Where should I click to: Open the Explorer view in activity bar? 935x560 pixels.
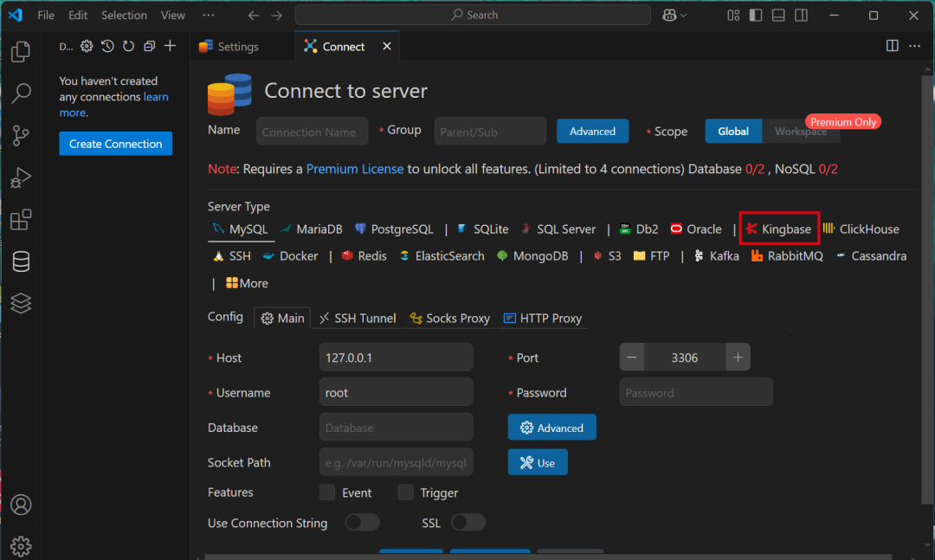[21, 52]
